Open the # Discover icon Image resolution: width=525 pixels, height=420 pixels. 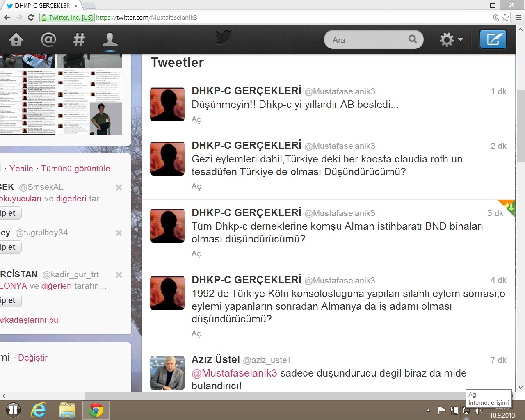[x=79, y=40]
